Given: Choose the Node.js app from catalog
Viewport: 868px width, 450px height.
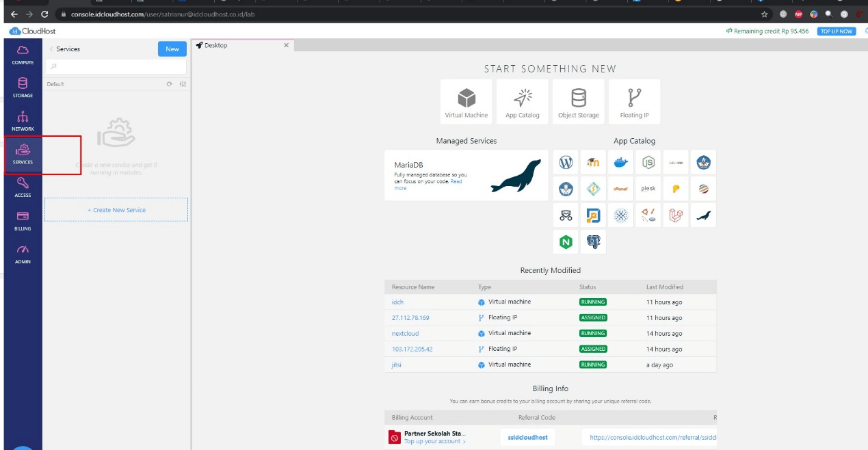Looking at the screenshot, I should 648,163.
